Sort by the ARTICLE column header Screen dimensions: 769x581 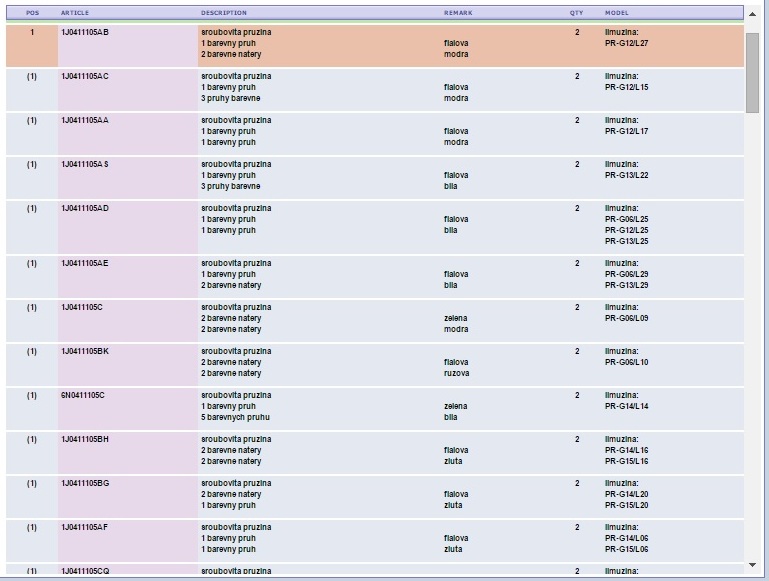pyautogui.click(x=75, y=13)
